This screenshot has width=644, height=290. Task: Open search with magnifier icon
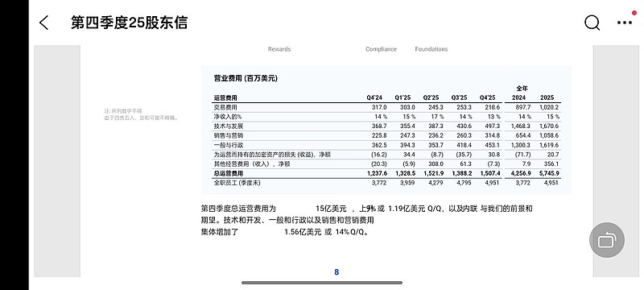pyautogui.click(x=592, y=23)
